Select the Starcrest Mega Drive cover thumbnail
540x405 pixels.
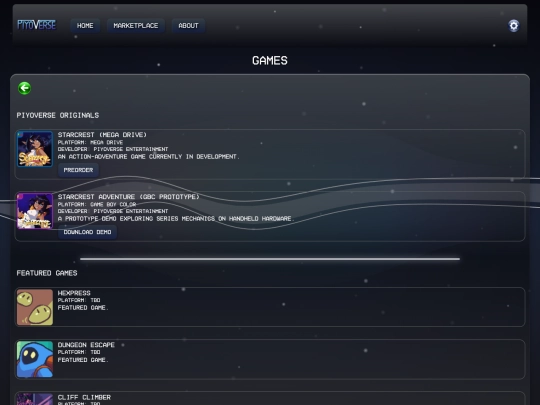pyautogui.click(x=35, y=149)
